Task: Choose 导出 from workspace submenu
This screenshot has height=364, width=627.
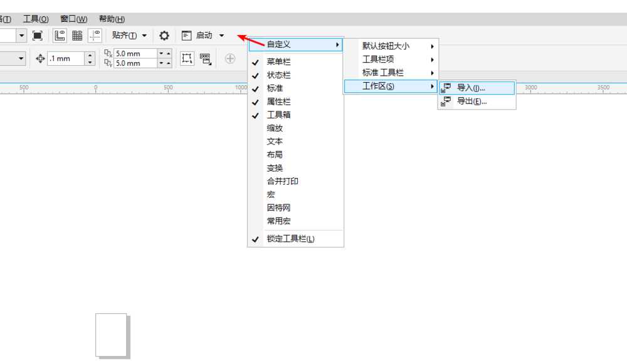Action: (x=469, y=102)
